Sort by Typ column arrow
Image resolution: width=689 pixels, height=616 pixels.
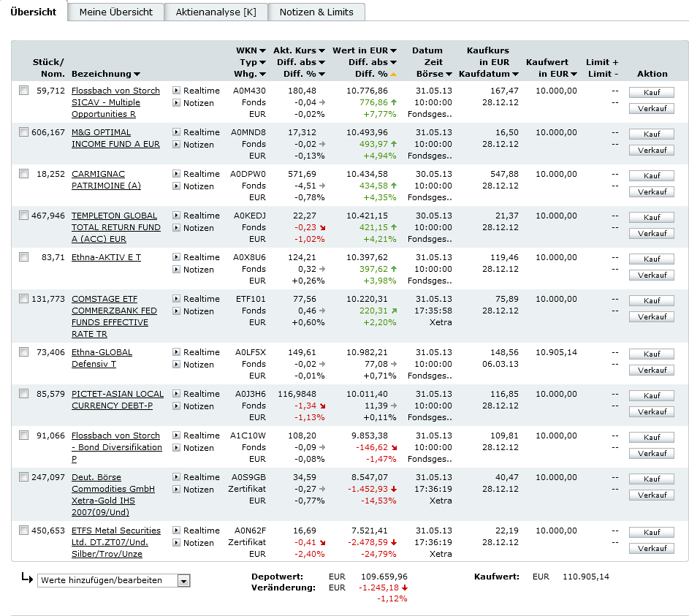(x=263, y=63)
